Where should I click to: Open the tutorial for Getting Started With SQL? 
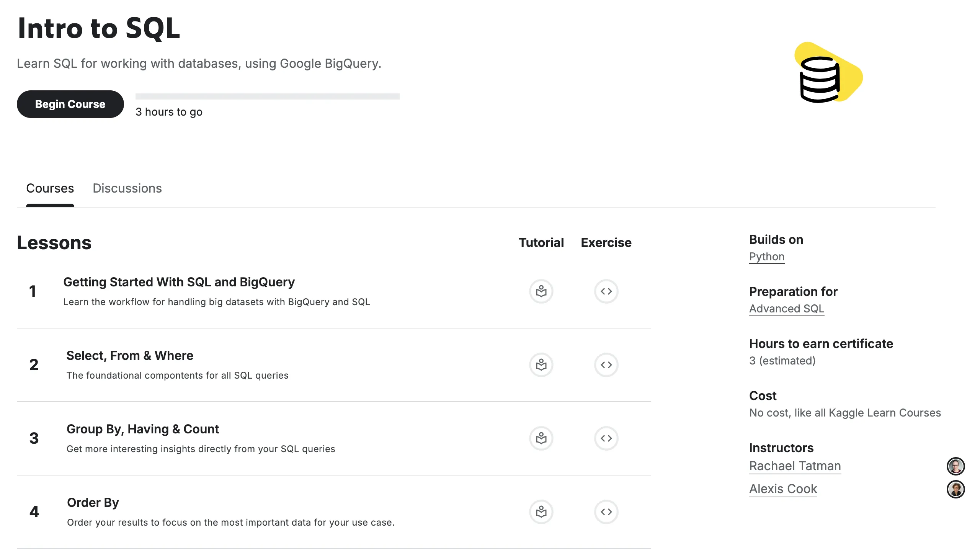coord(541,291)
